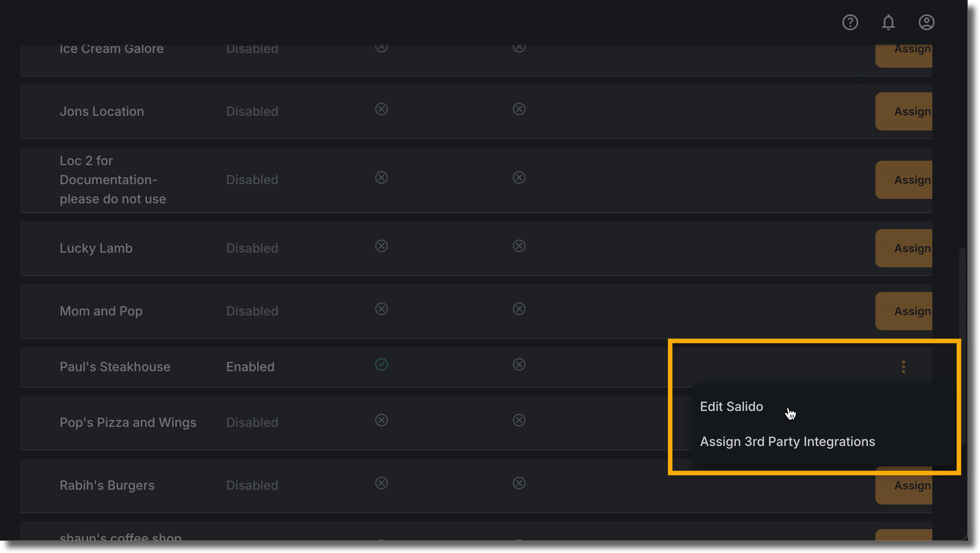Assign integration to Mom and Pop
The image size is (980, 553).
[904, 311]
